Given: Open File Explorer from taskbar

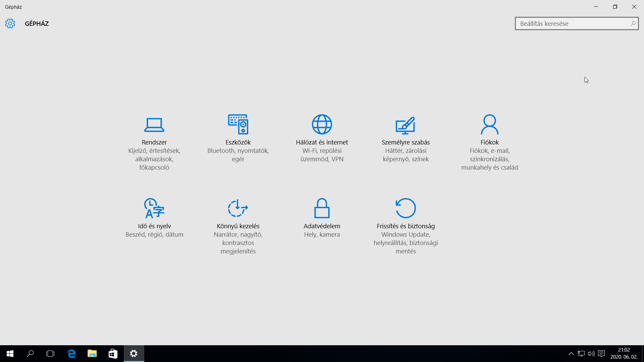Looking at the screenshot, I should tap(92, 354).
